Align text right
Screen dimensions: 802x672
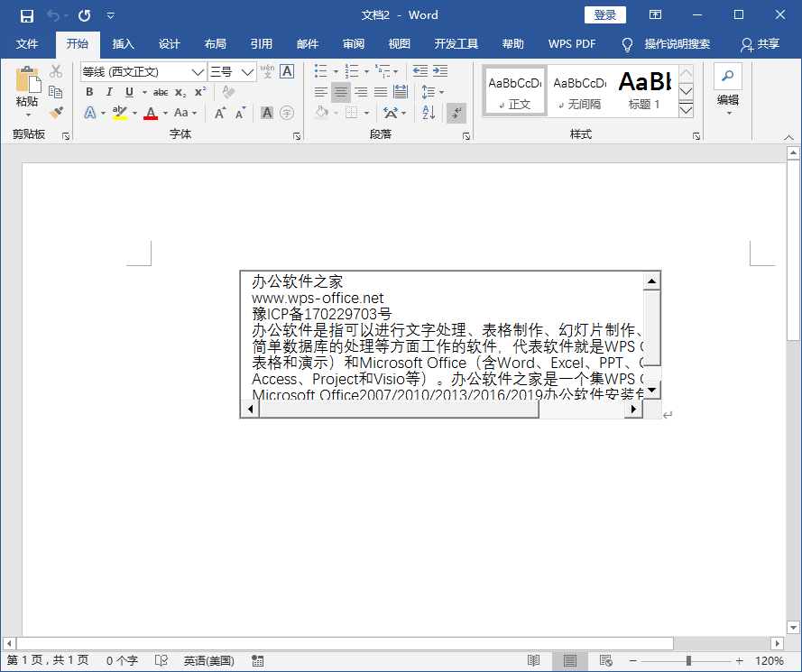[361, 92]
